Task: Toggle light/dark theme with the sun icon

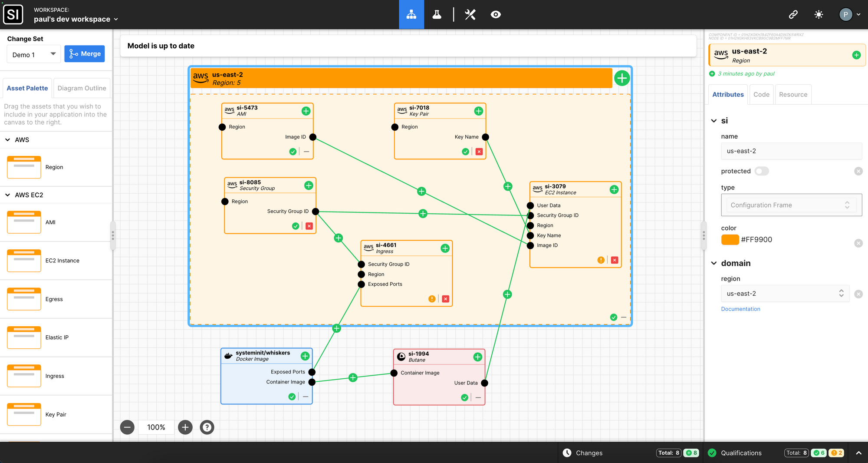Action: coord(819,14)
